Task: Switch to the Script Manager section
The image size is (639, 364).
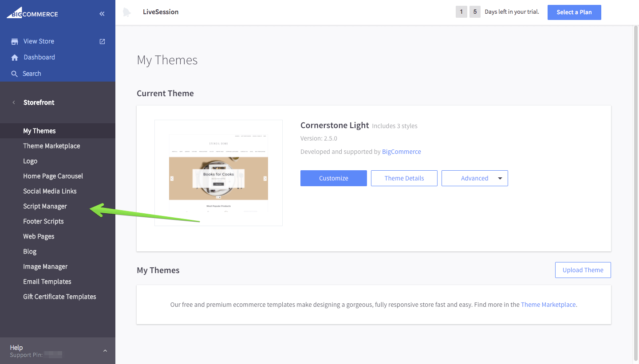Action: [x=45, y=206]
